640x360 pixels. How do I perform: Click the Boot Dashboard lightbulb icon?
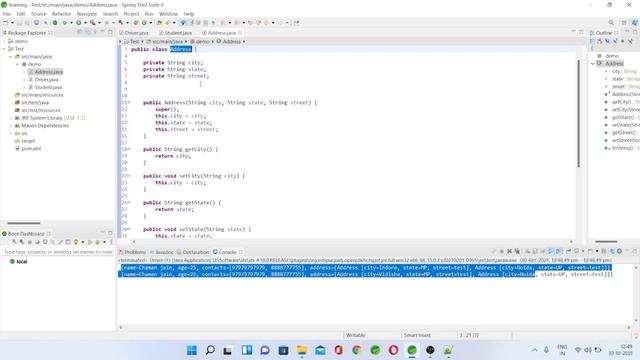(76, 242)
